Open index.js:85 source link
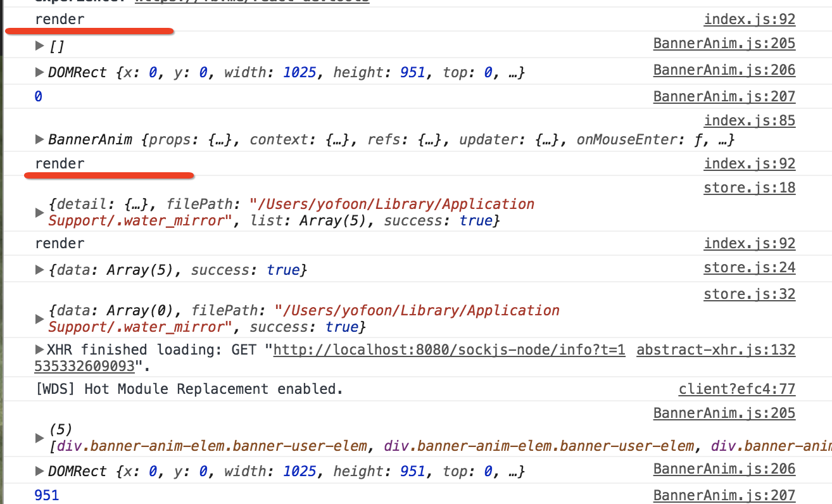The width and height of the screenshot is (832, 504). [749, 120]
